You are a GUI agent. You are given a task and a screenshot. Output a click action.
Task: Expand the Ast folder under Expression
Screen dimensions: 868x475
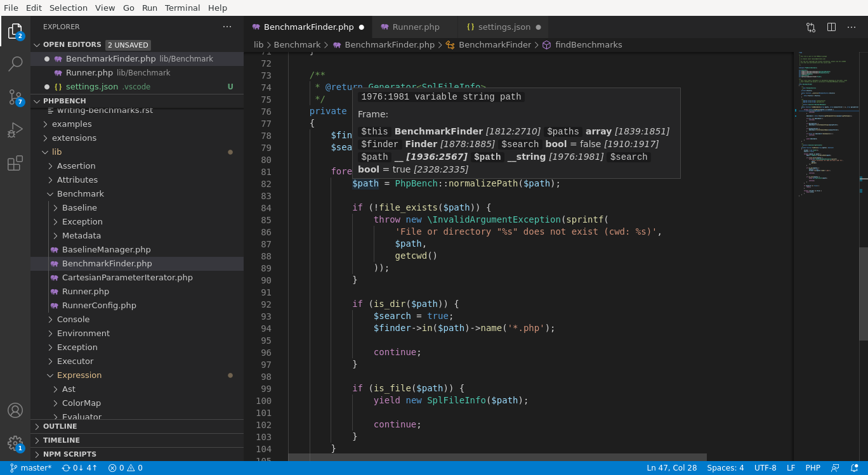coord(137,389)
